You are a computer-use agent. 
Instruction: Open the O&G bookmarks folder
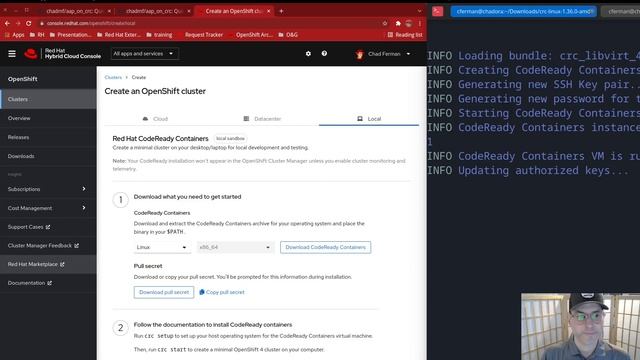click(x=288, y=35)
